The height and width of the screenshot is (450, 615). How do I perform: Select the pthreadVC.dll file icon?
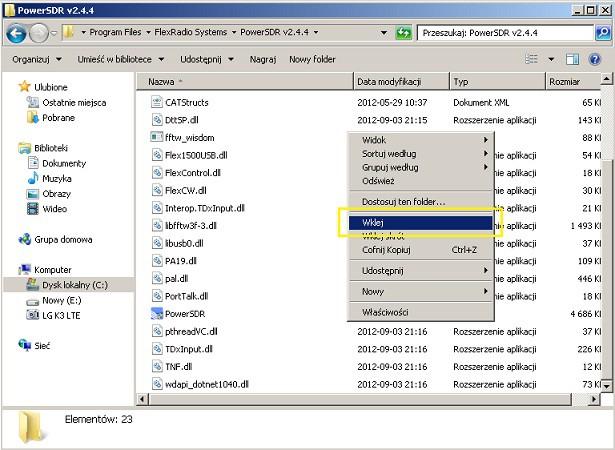tap(157, 332)
